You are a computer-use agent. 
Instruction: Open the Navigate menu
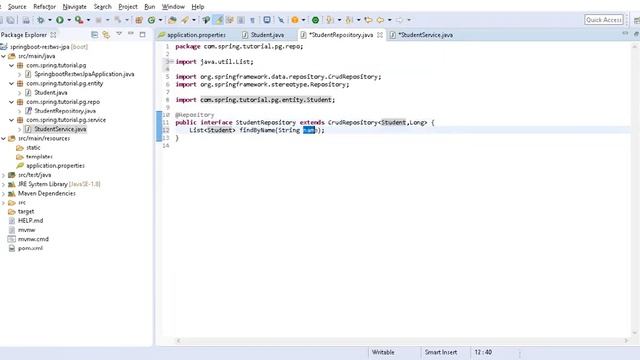point(75,7)
